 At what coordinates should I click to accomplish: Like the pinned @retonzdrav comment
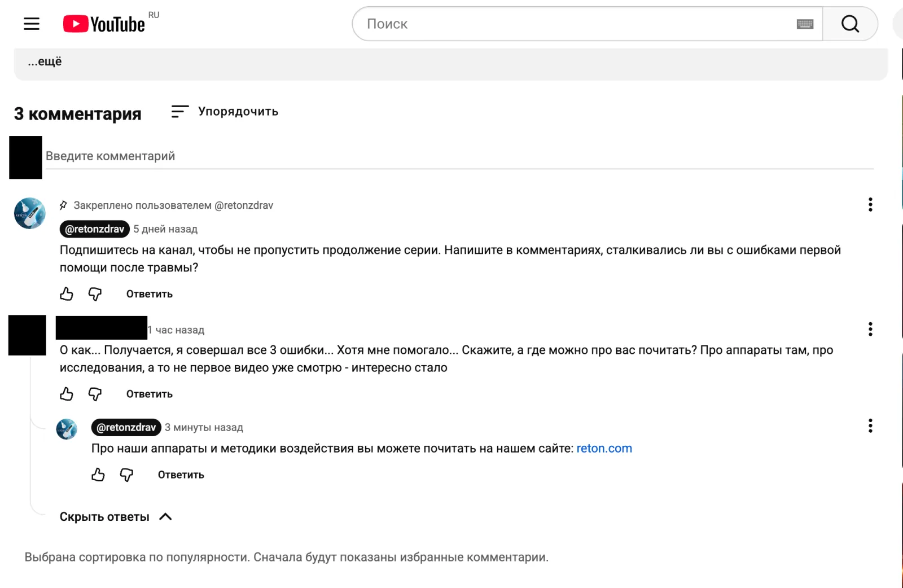tap(67, 294)
